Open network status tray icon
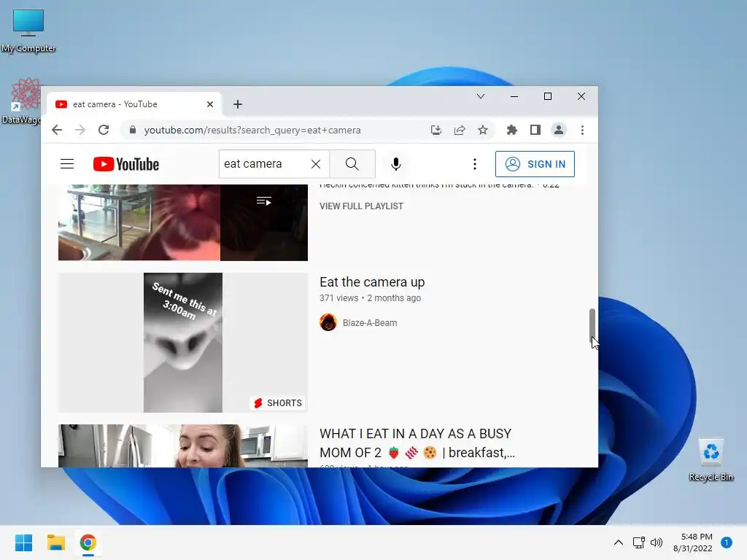The height and width of the screenshot is (560, 747). pos(638,542)
